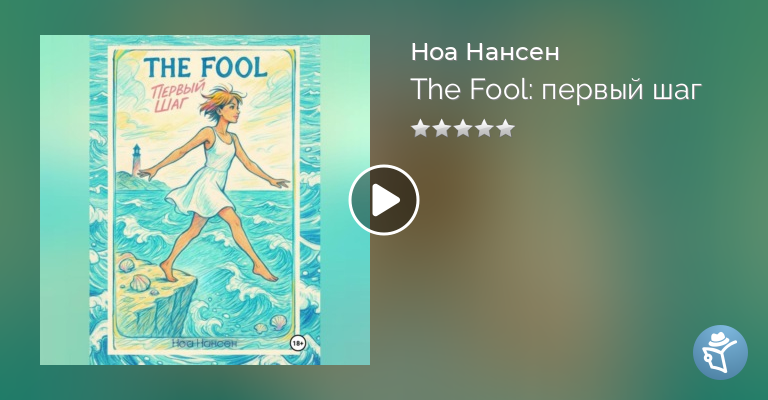Click the seashells on the sandy cliff
Viewport: 768px width, 400px height.
[x=133, y=274]
